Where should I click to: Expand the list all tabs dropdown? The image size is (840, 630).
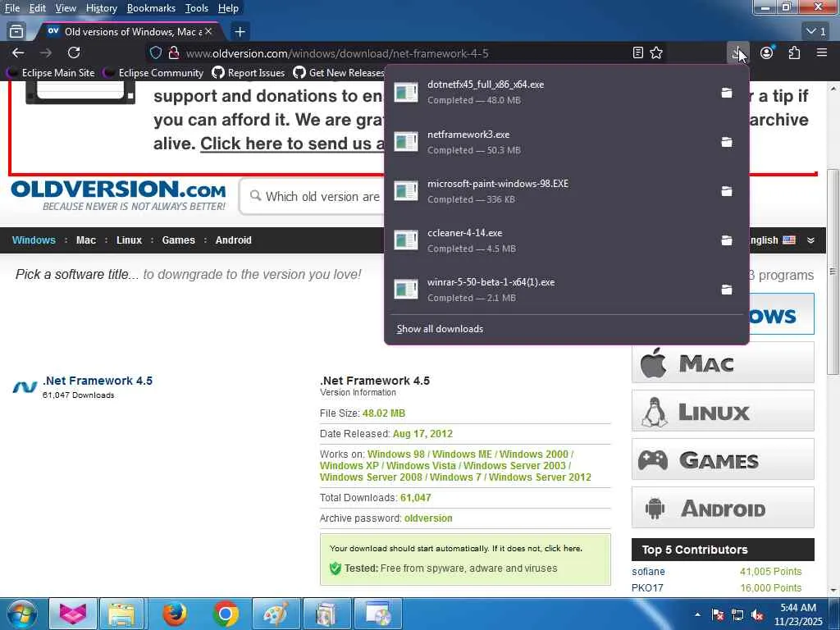pyautogui.click(x=816, y=32)
